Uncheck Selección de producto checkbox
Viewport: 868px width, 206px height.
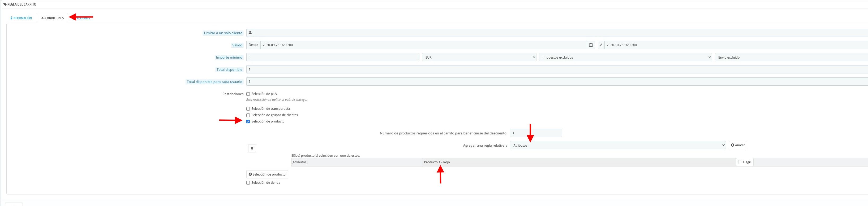(248, 121)
